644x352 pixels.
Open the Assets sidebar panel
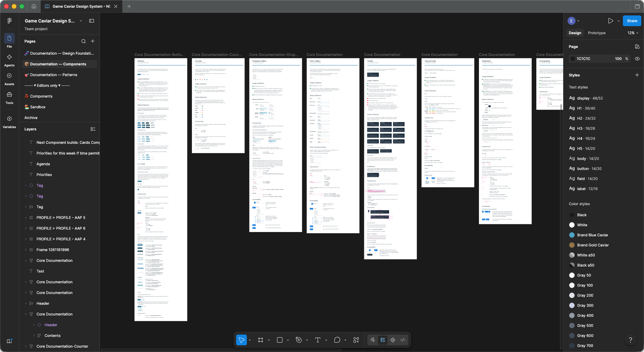[9, 78]
